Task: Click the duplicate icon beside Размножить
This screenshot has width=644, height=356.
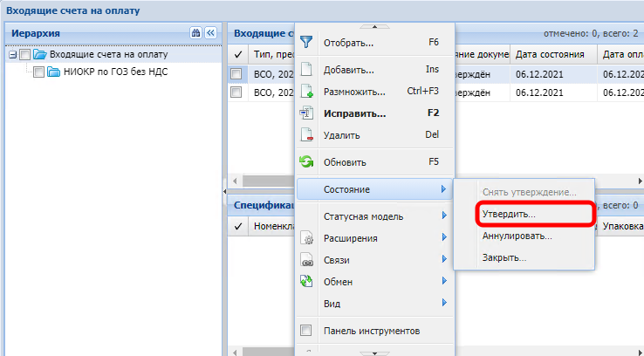Action: pyautogui.click(x=306, y=91)
